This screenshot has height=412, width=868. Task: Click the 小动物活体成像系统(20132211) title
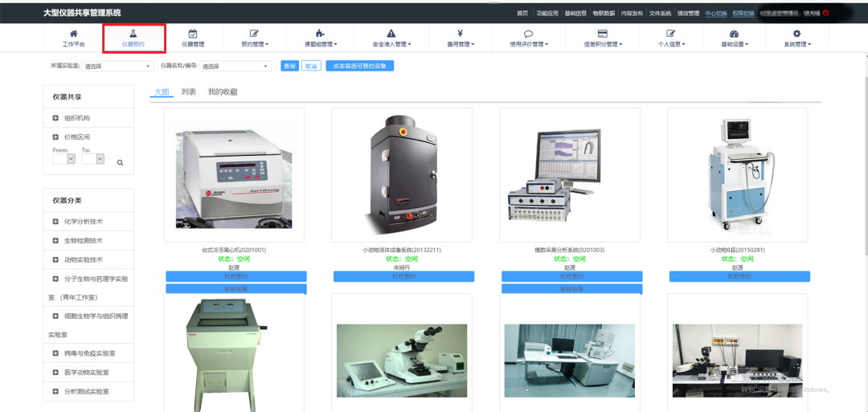point(402,250)
